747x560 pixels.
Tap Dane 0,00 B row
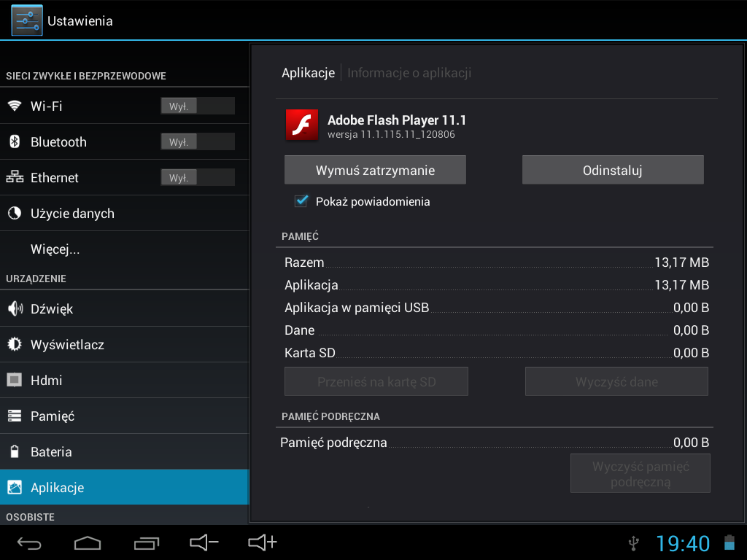point(496,330)
